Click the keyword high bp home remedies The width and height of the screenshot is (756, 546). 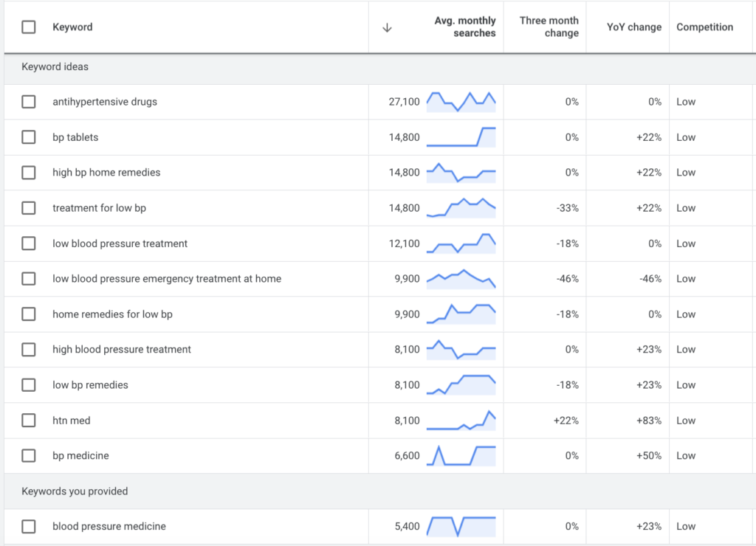[x=106, y=173]
